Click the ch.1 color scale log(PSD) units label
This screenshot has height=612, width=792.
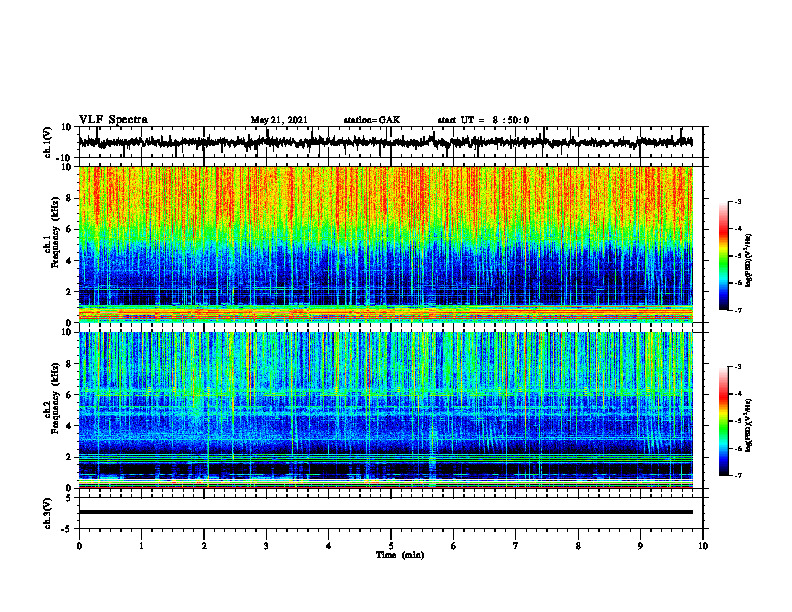[x=749, y=260]
